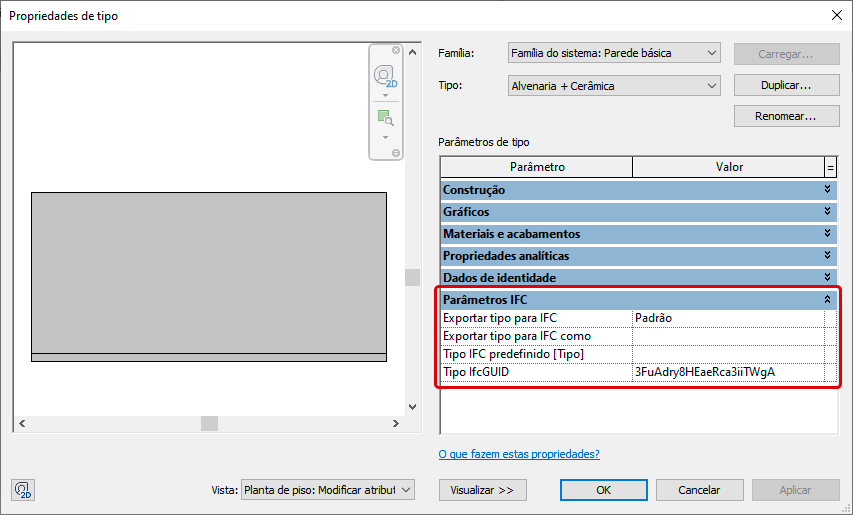
Task: Open 'O que fazem estas propriedades?' link
Action: (x=519, y=454)
